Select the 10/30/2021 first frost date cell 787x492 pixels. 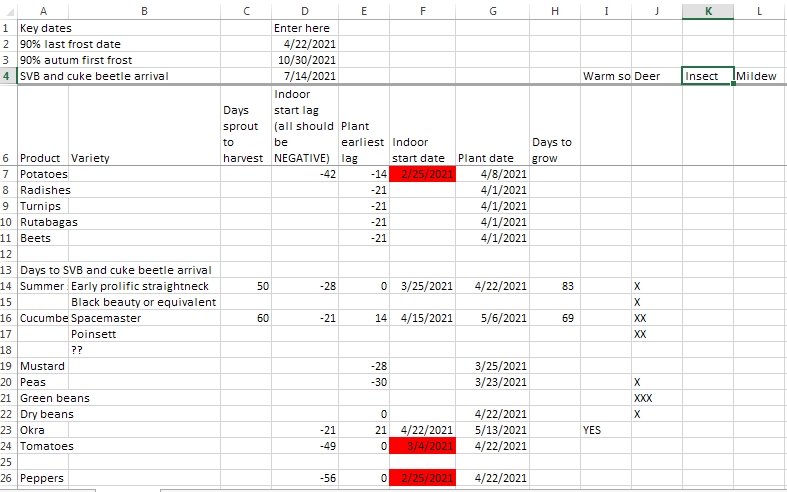pyautogui.click(x=305, y=60)
